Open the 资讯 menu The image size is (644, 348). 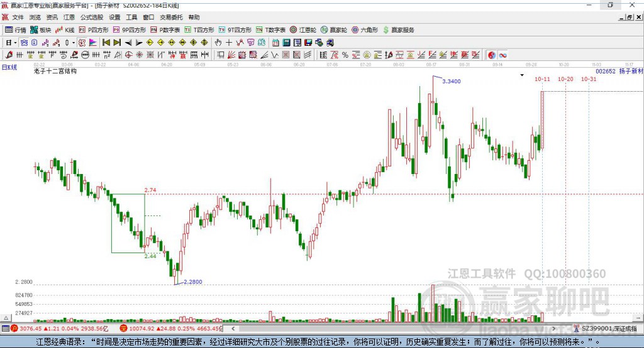[52, 17]
